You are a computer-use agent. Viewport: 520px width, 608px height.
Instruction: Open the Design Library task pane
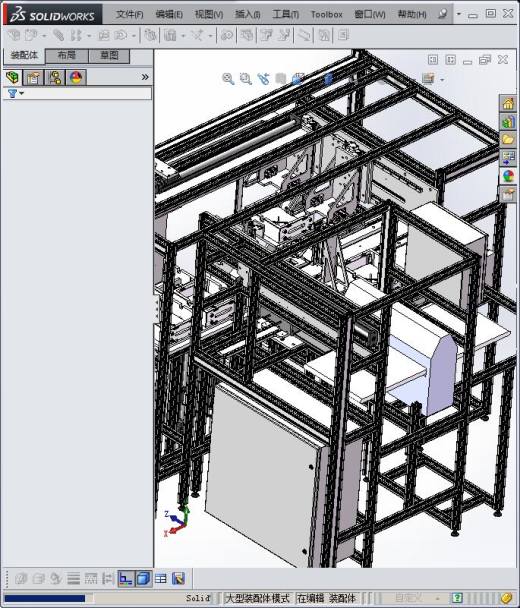pyautogui.click(x=508, y=122)
